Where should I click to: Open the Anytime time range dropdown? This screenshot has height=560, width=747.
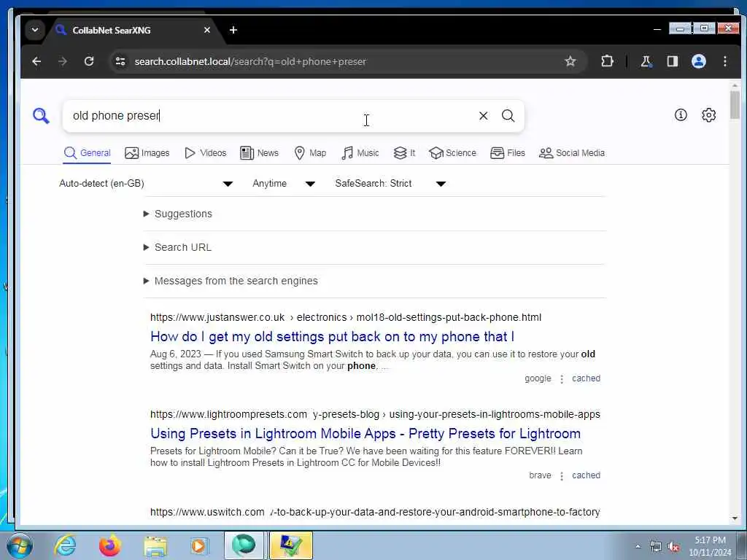coord(284,183)
